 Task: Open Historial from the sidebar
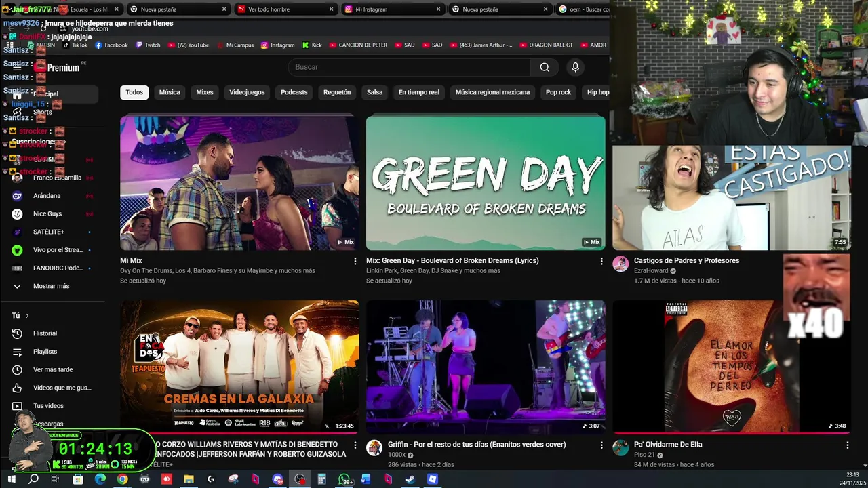tap(52, 333)
